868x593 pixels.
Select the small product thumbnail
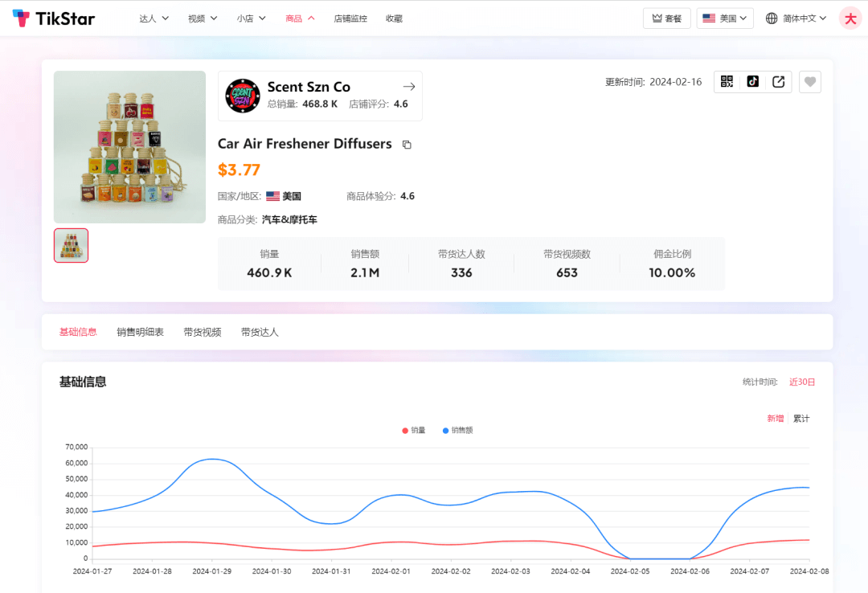[71, 246]
